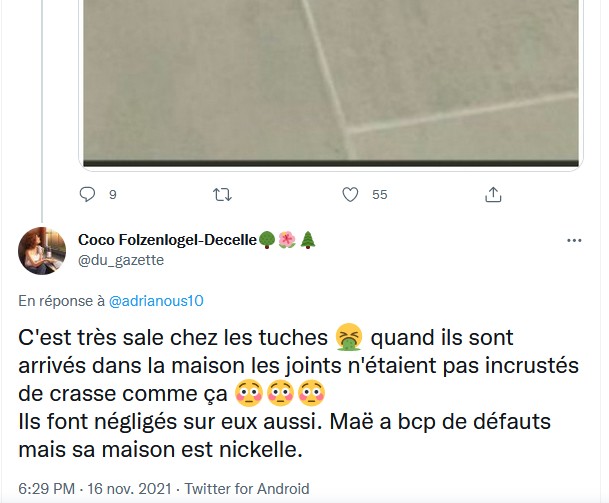This screenshot has width=609, height=503.
Task: Click the Twitter for Android source link
Action: [254, 489]
